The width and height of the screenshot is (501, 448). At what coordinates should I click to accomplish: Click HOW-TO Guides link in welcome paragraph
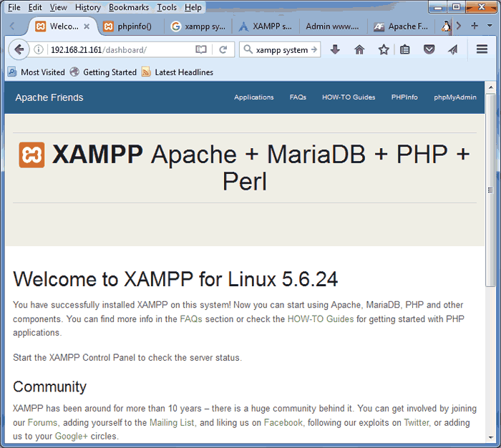click(321, 319)
